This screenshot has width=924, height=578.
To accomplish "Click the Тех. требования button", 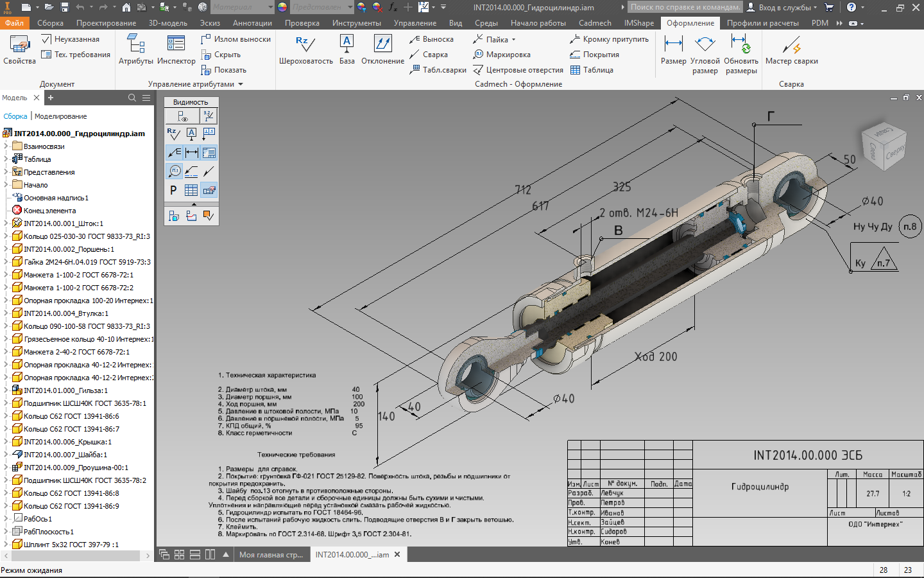I will click(x=75, y=55).
